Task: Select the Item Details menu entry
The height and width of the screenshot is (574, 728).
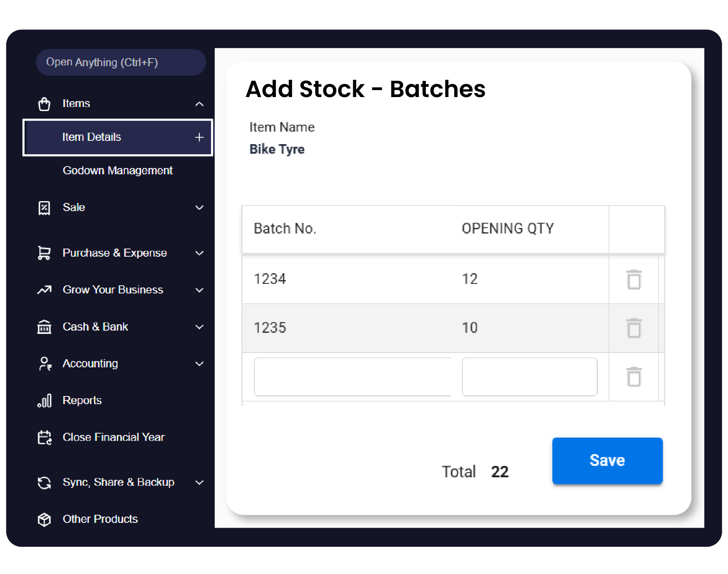Action: point(92,137)
